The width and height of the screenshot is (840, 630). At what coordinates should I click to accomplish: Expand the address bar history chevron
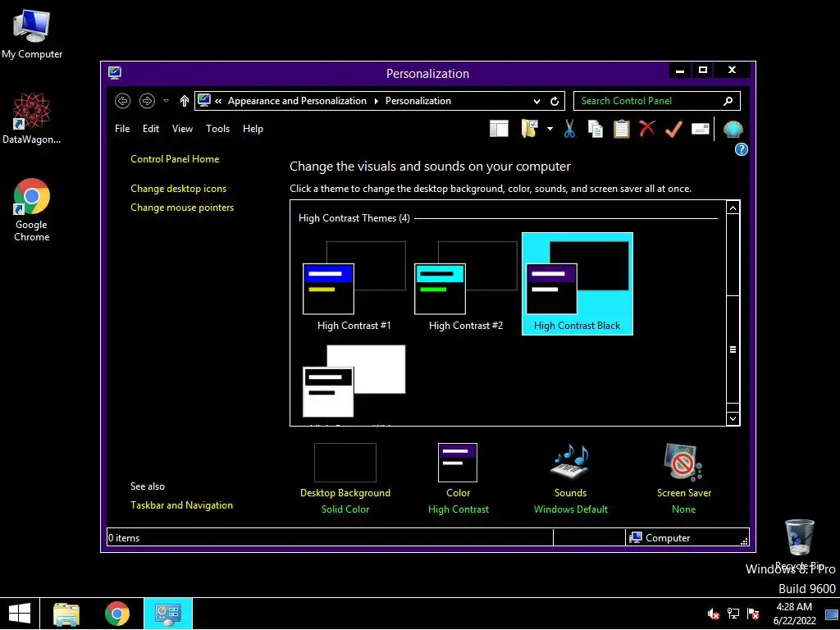536,101
